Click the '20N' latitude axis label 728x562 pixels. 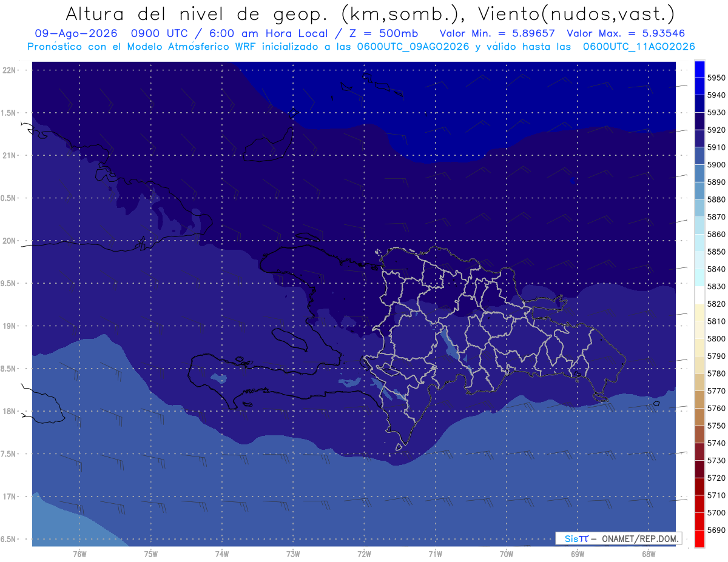coord(9,241)
